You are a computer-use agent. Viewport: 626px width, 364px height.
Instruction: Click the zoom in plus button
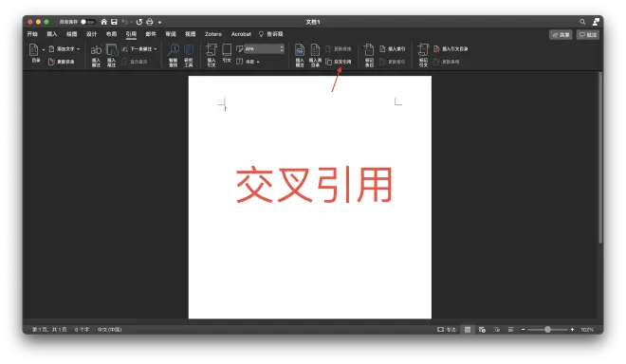pos(572,330)
